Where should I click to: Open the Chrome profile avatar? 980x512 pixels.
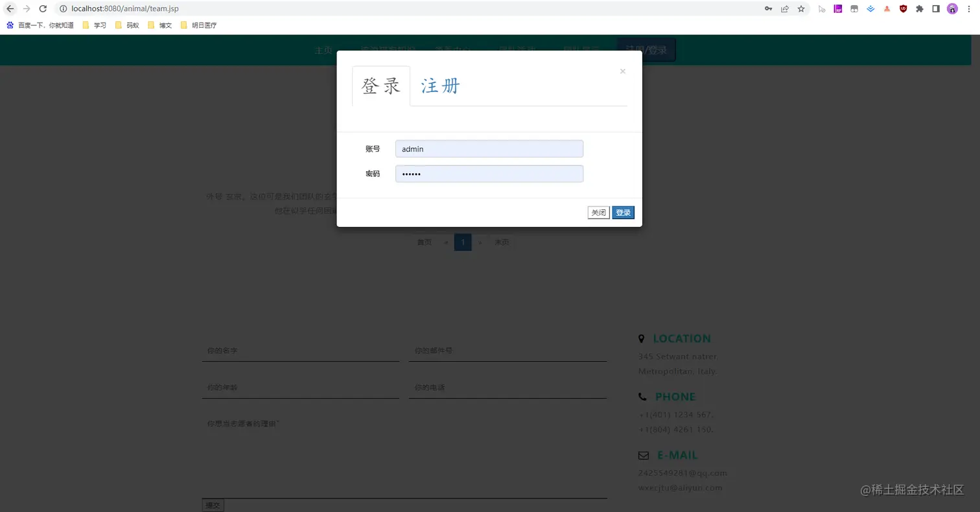(952, 9)
